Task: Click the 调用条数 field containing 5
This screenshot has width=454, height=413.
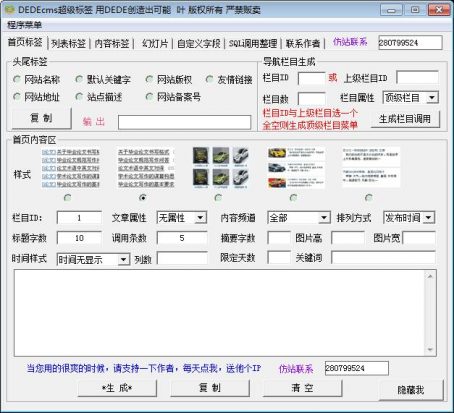Action: (x=182, y=238)
